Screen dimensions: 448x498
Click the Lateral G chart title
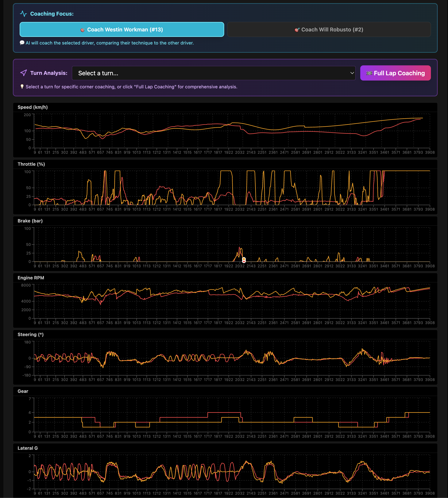(28, 448)
